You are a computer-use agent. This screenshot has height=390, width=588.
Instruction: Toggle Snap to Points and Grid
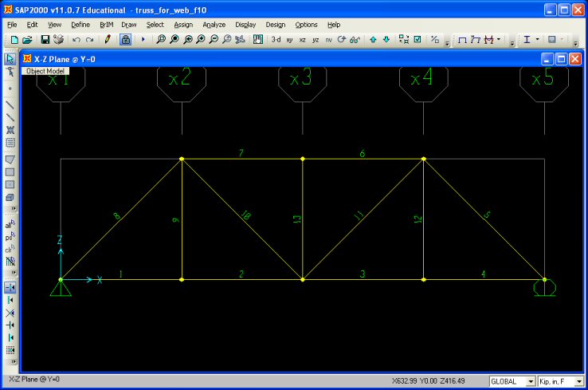coord(10,288)
